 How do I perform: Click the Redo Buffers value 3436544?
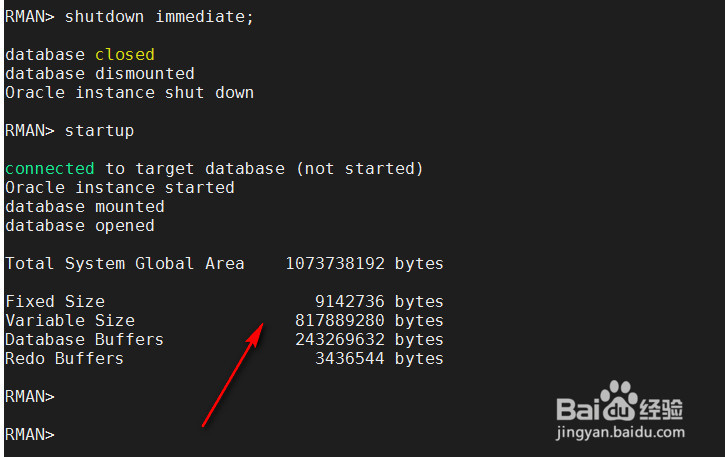[350, 358]
